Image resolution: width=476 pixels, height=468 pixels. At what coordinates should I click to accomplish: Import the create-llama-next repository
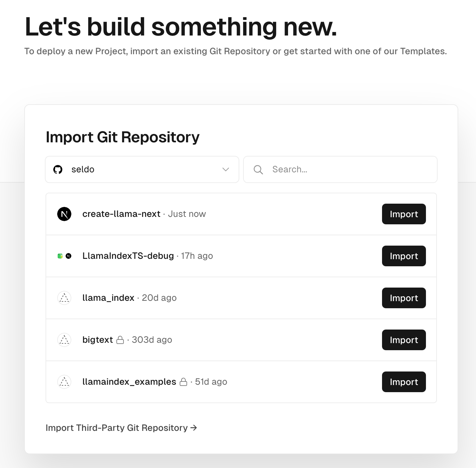tap(404, 214)
